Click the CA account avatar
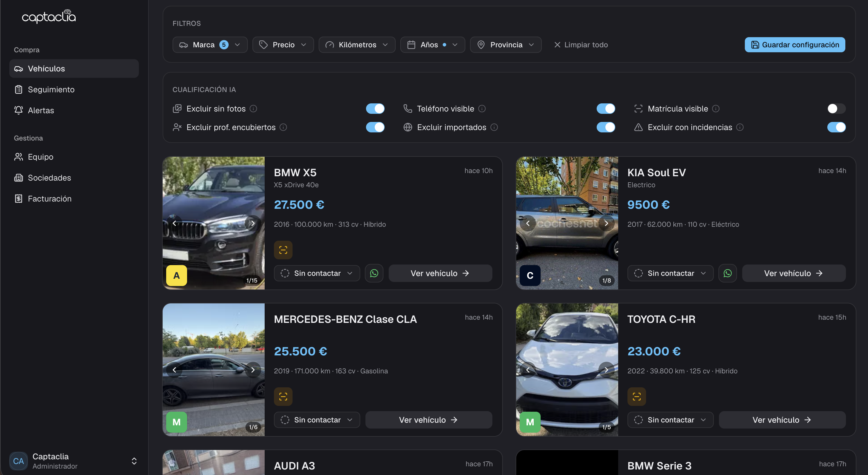Screen dimensions: 868x475 tap(19, 461)
